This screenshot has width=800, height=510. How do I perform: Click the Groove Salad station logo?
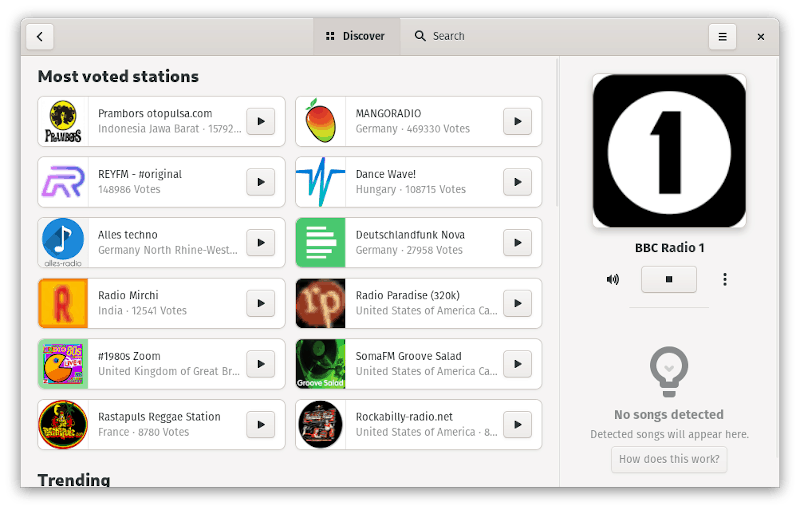(x=320, y=364)
